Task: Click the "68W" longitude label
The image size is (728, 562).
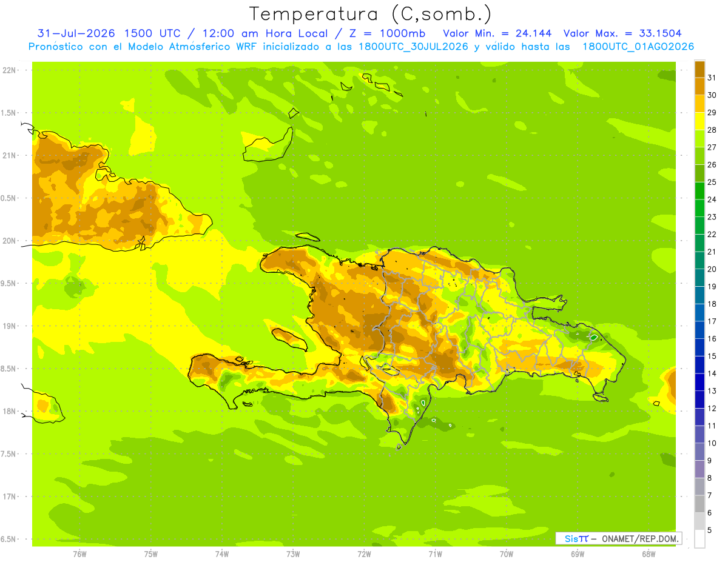Action: pos(649,554)
